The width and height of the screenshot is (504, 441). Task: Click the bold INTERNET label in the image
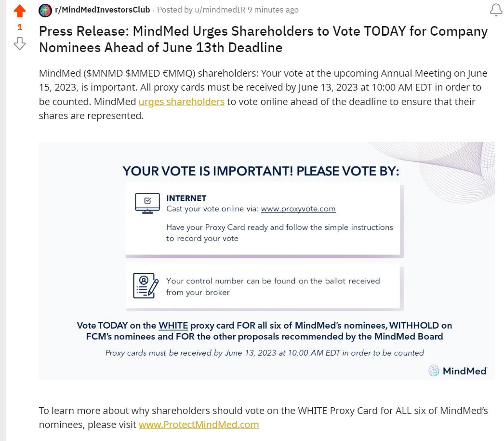click(x=186, y=198)
